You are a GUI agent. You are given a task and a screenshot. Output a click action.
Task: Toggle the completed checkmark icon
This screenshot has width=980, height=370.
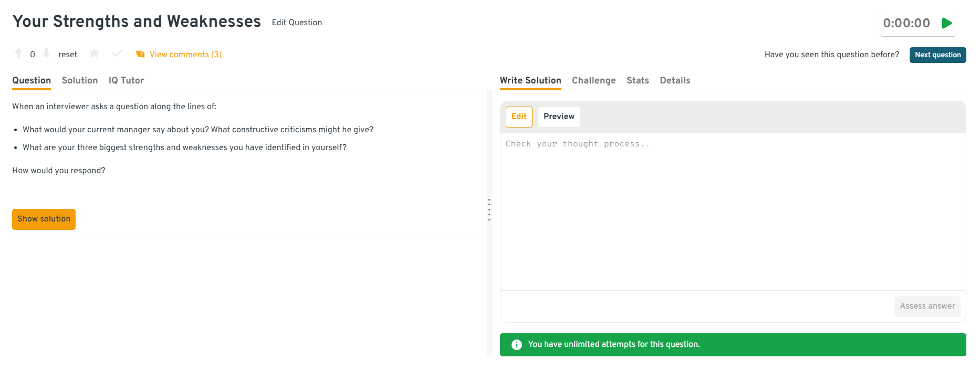tap(117, 54)
